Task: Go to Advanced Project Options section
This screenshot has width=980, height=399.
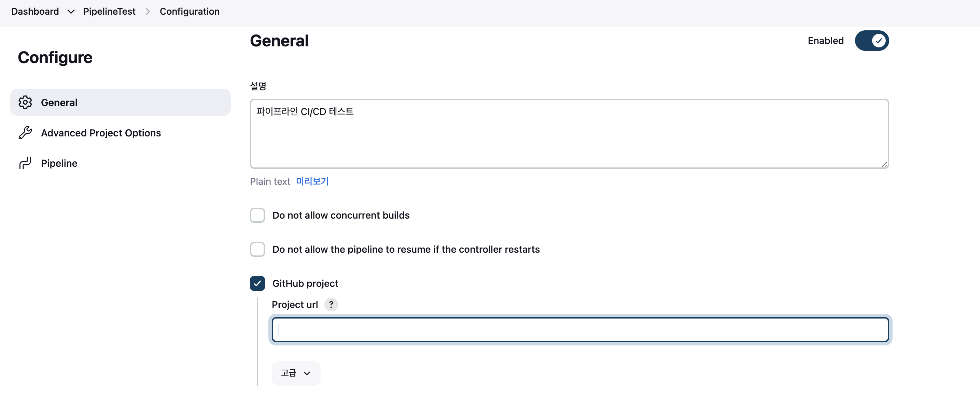Action: [x=101, y=133]
